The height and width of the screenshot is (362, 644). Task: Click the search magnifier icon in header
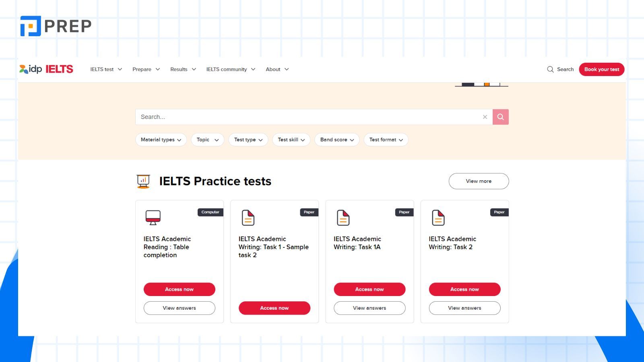(x=550, y=69)
